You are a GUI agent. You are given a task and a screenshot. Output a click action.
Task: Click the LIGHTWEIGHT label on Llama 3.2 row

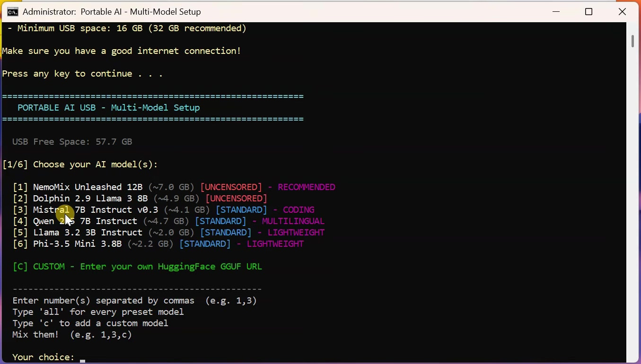click(296, 233)
